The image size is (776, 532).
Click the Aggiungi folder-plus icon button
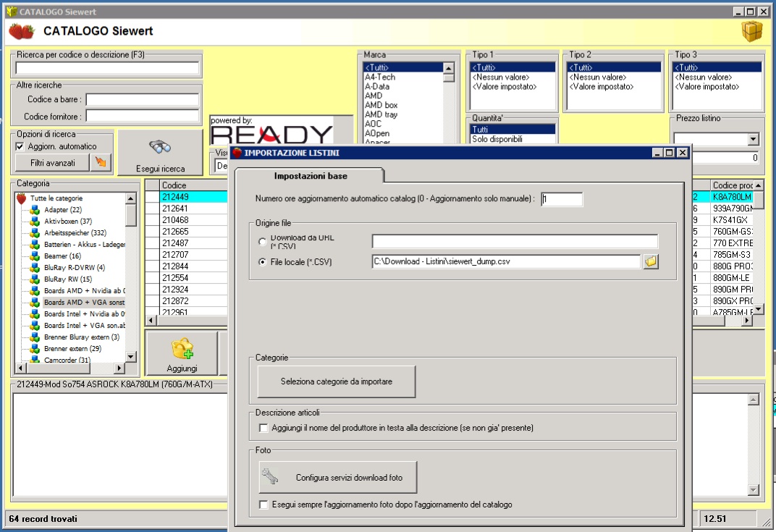(182, 353)
